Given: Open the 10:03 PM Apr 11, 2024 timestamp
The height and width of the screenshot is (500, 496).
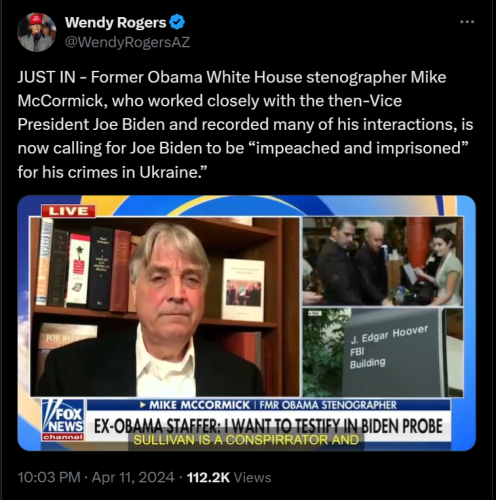Looking at the screenshot, I should (x=96, y=477).
